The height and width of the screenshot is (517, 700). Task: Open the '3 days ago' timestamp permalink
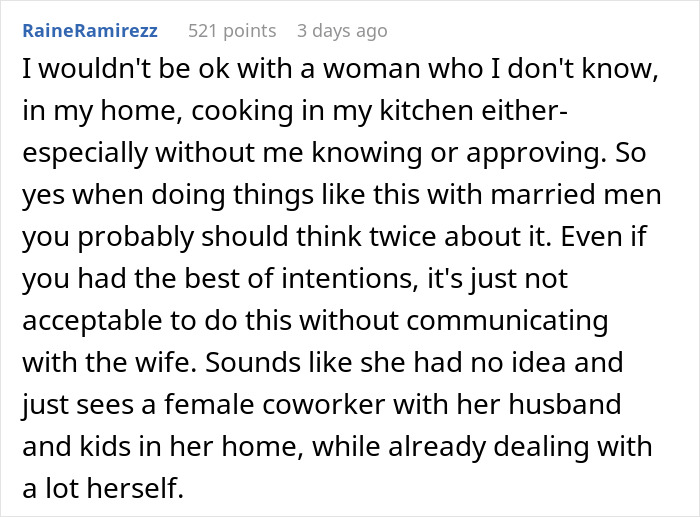coord(341,31)
